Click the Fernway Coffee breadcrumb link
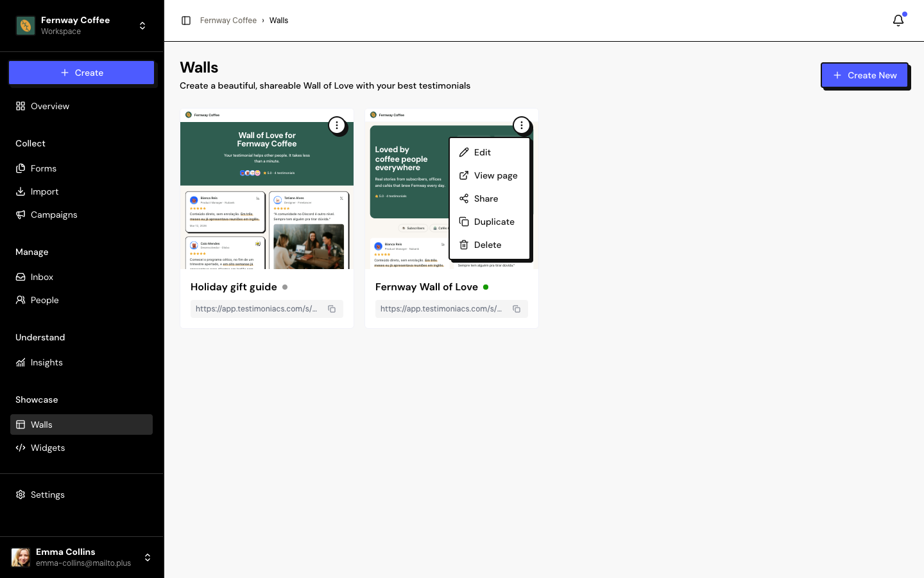The width and height of the screenshot is (924, 578). click(x=228, y=21)
